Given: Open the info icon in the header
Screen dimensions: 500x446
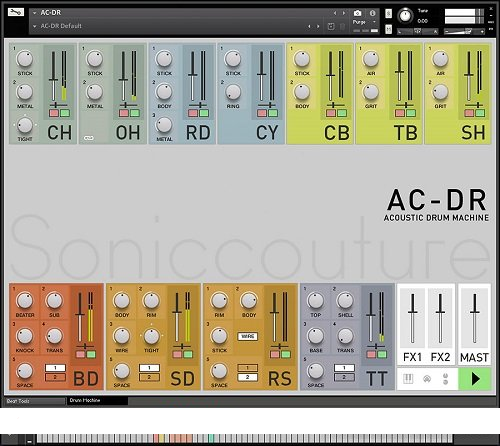Looking at the screenshot, I should 372,13.
